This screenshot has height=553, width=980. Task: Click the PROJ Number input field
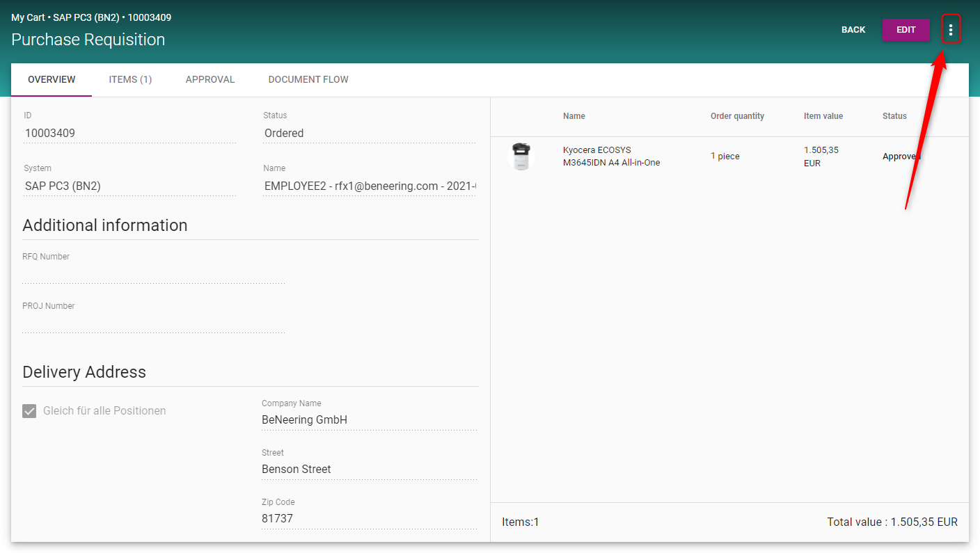click(x=153, y=323)
